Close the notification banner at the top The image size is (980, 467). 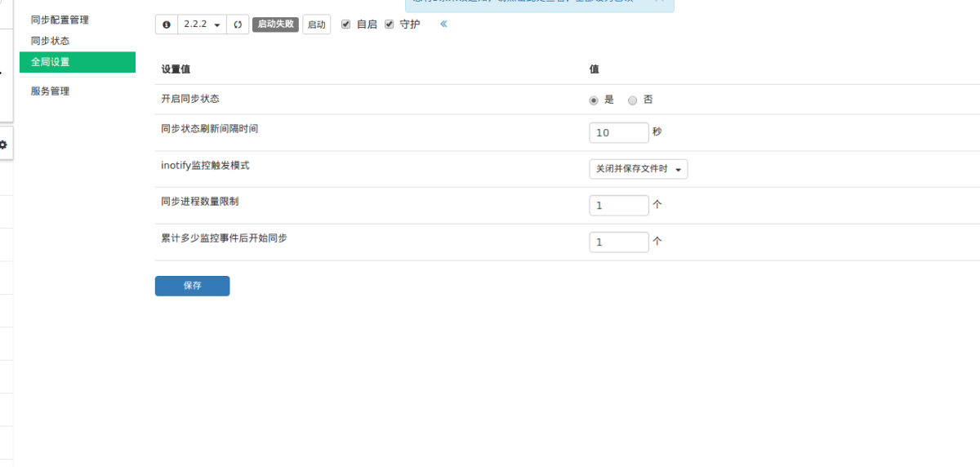tap(660, 2)
